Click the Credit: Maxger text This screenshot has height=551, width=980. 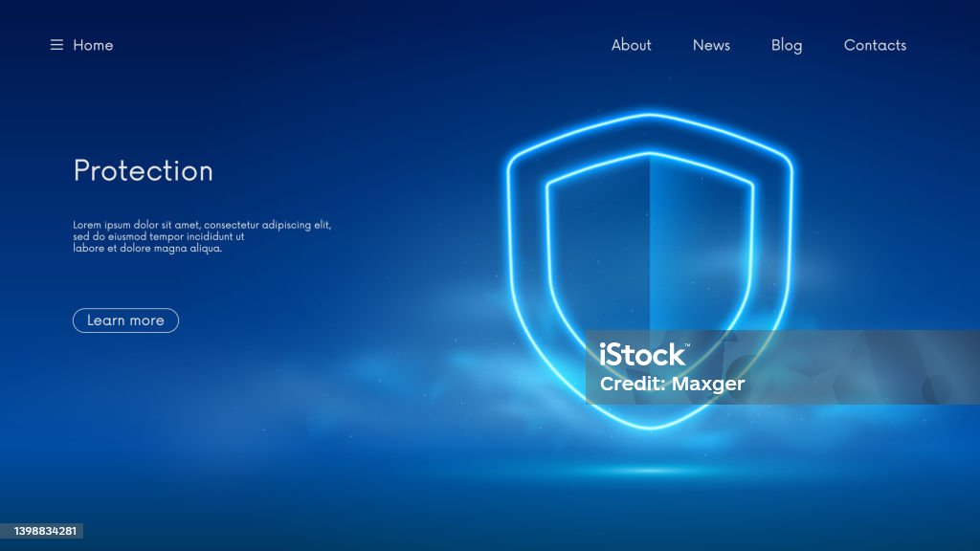click(x=673, y=384)
